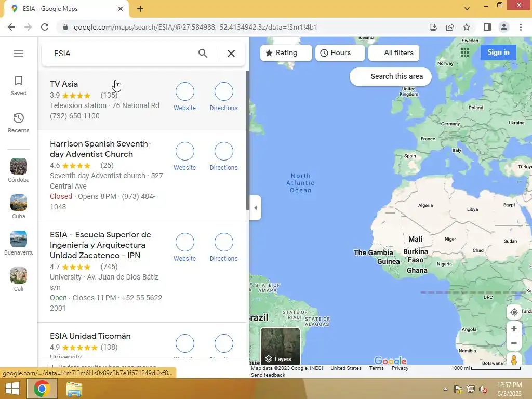Get Directions to ESIA Zacatenco

click(x=223, y=247)
